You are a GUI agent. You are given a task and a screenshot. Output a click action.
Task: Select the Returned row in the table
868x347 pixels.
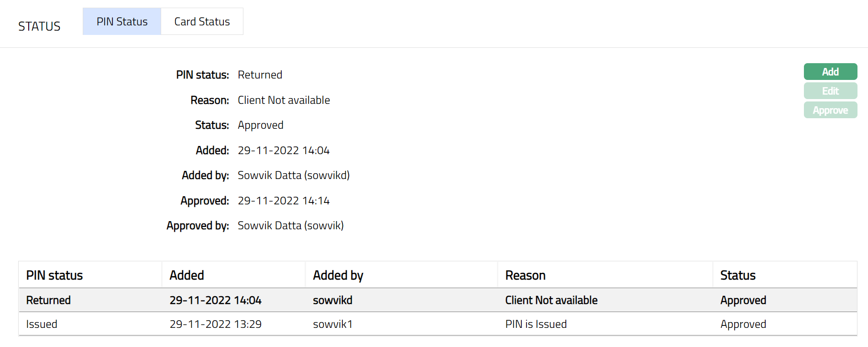tap(48, 300)
